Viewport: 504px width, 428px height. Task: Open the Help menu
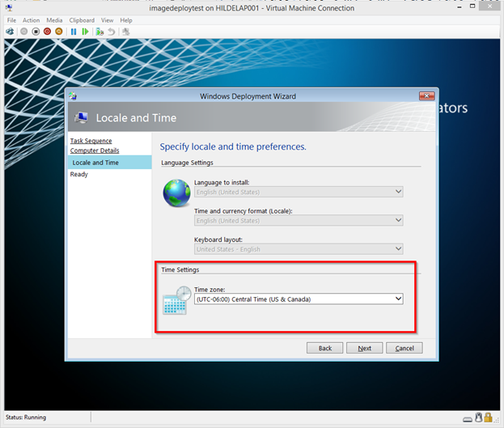126,20
